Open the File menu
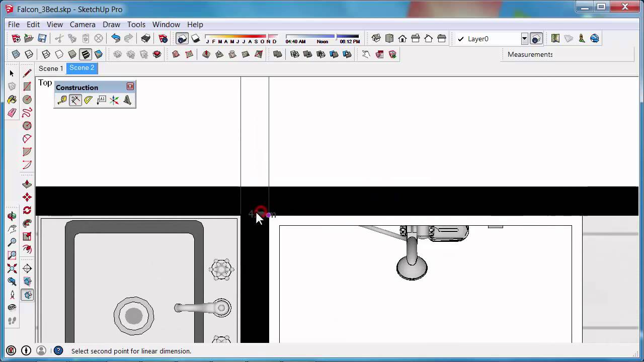 [14, 24]
